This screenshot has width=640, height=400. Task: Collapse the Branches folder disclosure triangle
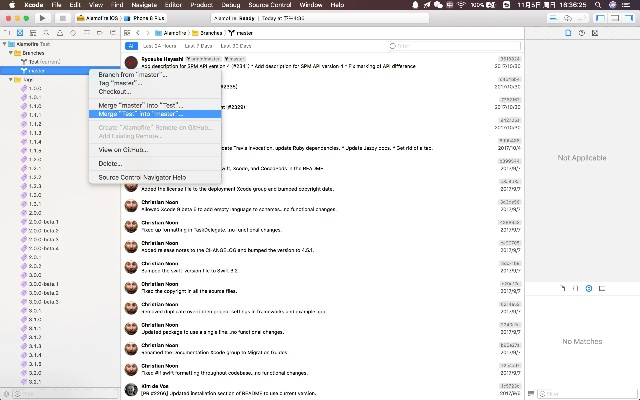pyautogui.click(x=11, y=53)
